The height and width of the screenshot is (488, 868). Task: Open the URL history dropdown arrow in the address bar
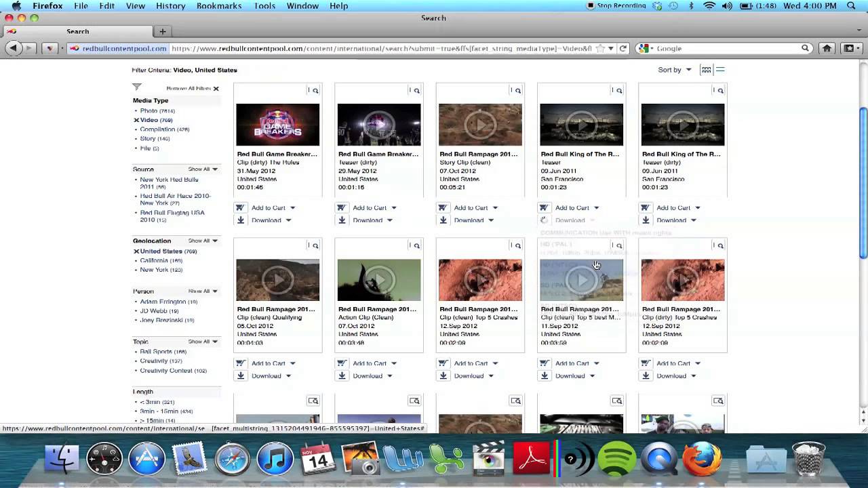click(x=611, y=48)
